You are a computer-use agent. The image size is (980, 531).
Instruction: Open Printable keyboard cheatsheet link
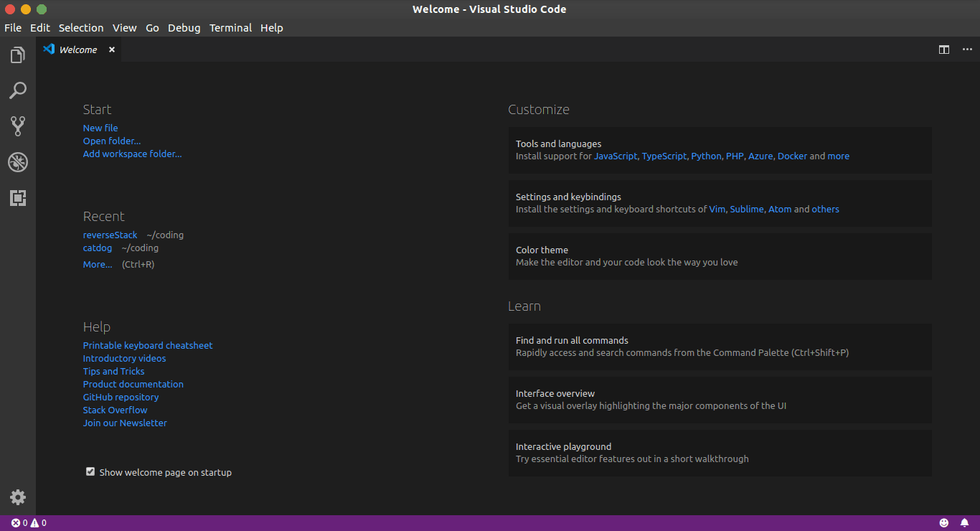148,345
